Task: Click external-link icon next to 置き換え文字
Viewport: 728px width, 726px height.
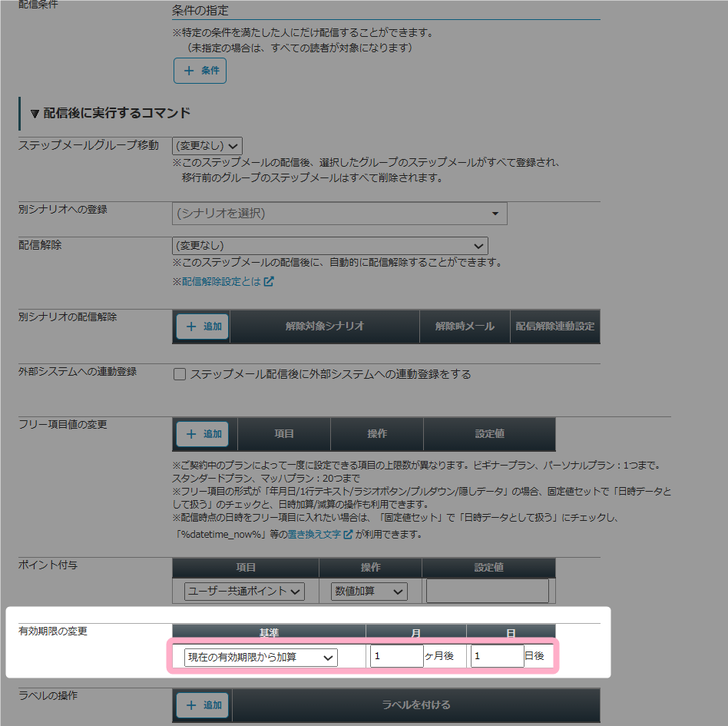Action: [348, 534]
